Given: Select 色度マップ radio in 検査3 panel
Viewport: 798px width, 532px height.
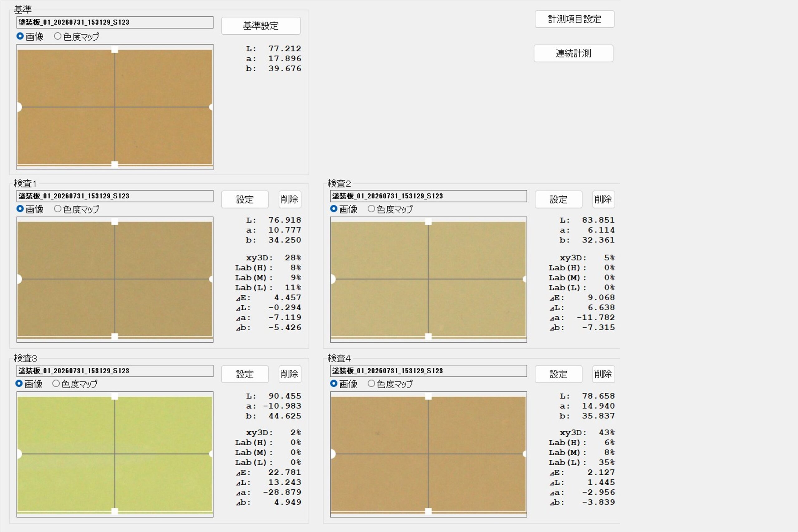Looking at the screenshot, I should point(56,383).
